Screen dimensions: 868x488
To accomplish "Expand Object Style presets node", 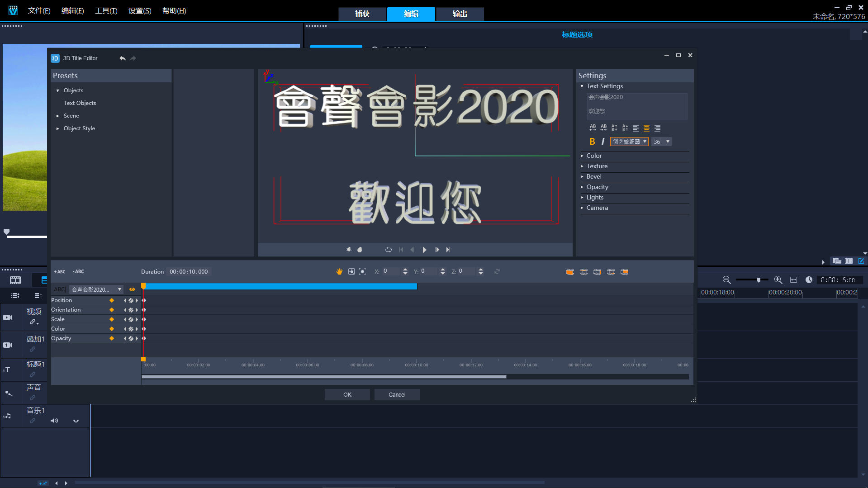I will [x=58, y=128].
